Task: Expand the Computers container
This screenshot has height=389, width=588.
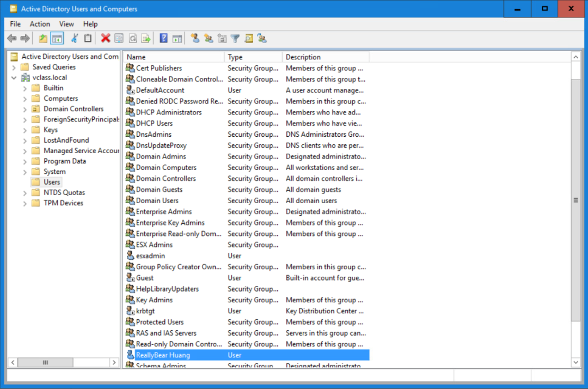Action: point(24,99)
